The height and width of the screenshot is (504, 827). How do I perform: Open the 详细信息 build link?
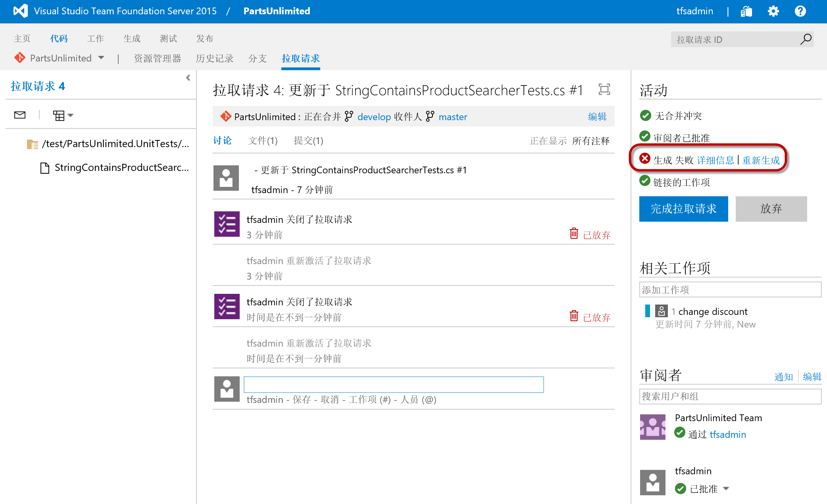[x=715, y=160]
